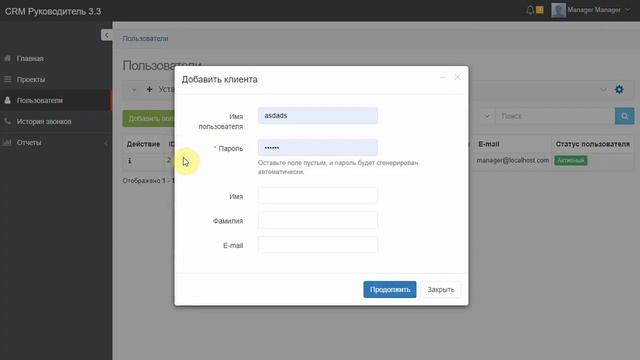Focus the Имя input field

[318, 196]
